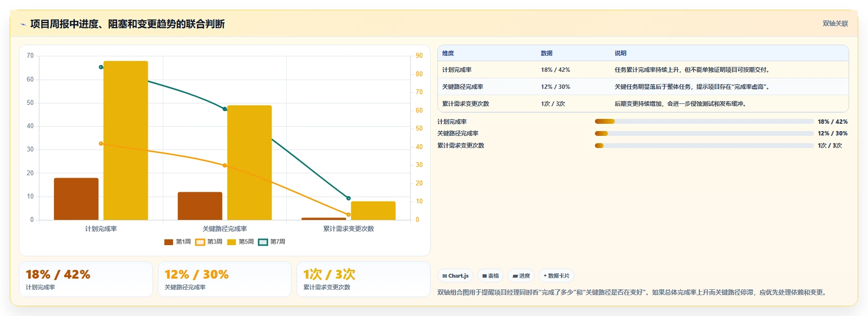868x316 pixels.
Task: Click the orange line point above 计划完成率
Action: (101, 144)
